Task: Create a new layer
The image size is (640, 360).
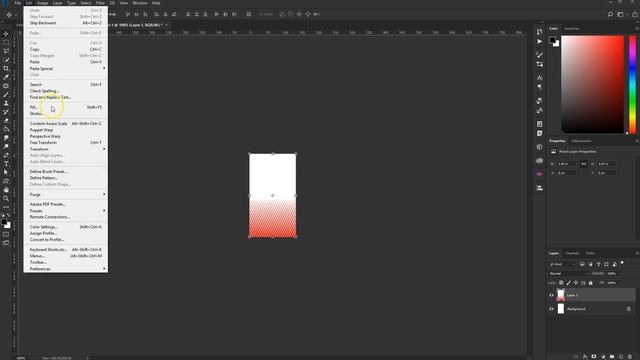Action: coord(621,357)
